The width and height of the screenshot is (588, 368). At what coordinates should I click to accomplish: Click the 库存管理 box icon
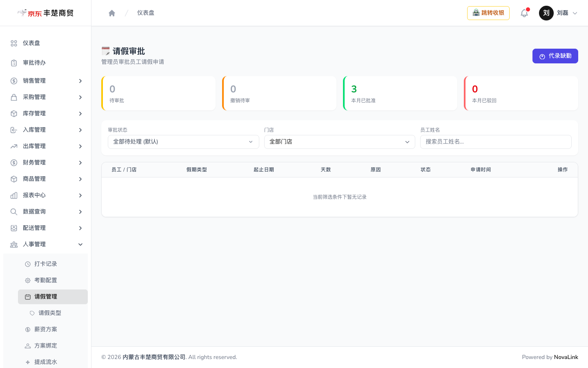pyautogui.click(x=14, y=114)
